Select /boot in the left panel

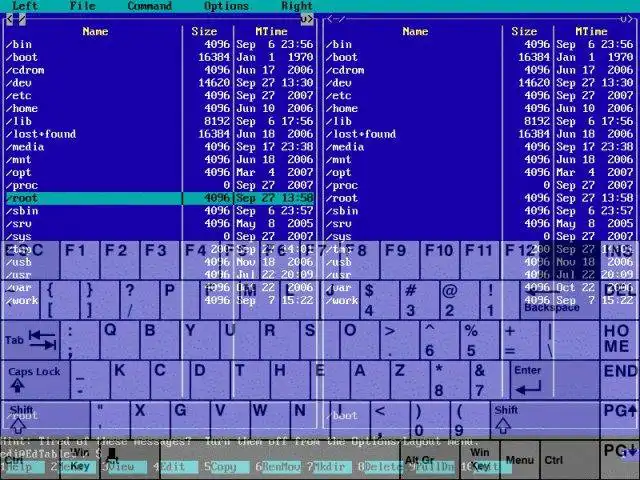(159, 57)
